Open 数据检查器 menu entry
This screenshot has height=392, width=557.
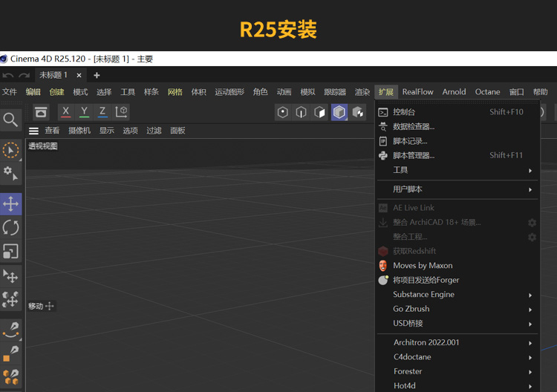[x=457, y=127]
